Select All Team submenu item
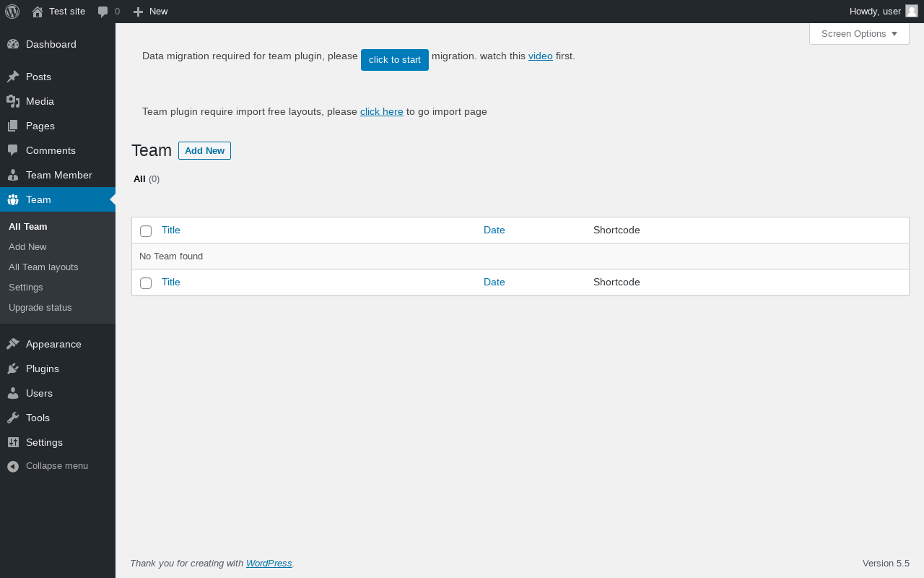This screenshot has height=578, width=924. click(x=28, y=227)
